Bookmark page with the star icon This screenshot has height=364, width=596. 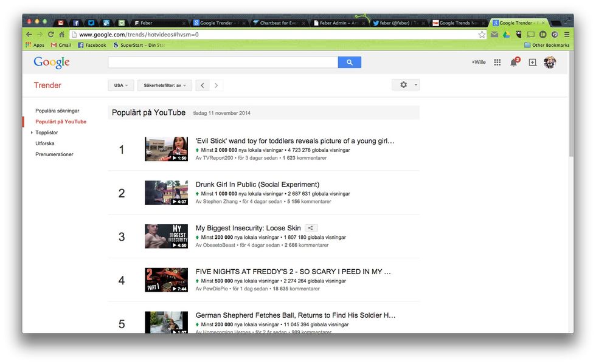coord(482,35)
